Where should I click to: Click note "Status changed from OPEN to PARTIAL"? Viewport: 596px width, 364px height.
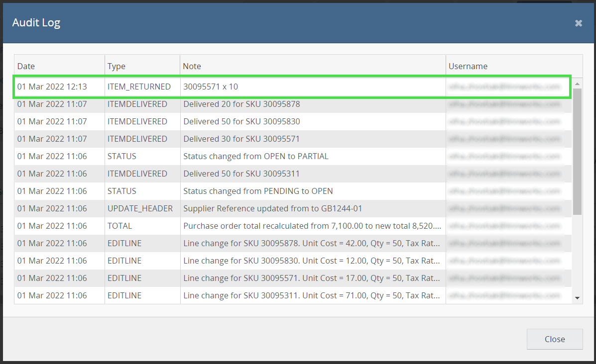point(256,156)
